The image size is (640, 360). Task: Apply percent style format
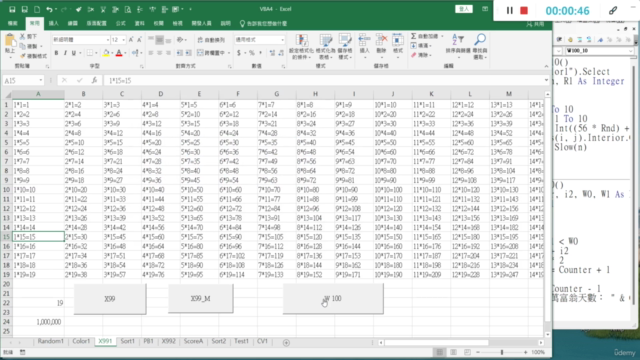click(x=252, y=53)
